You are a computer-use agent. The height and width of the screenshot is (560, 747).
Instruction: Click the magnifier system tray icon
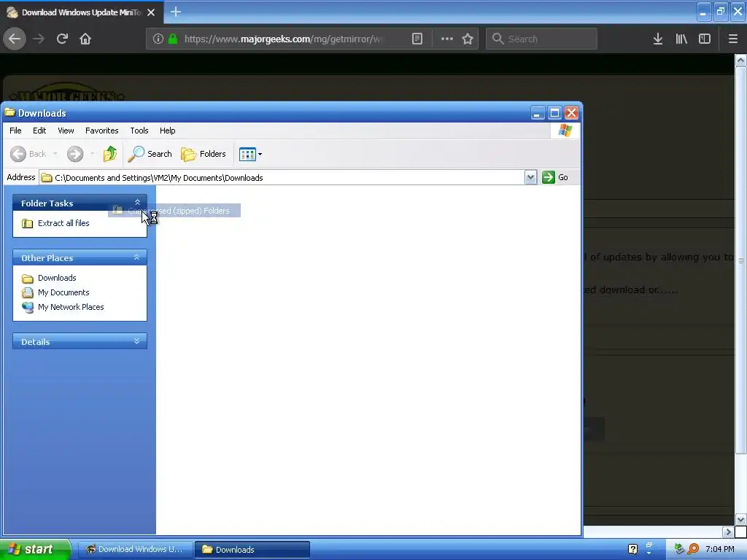(x=694, y=550)
